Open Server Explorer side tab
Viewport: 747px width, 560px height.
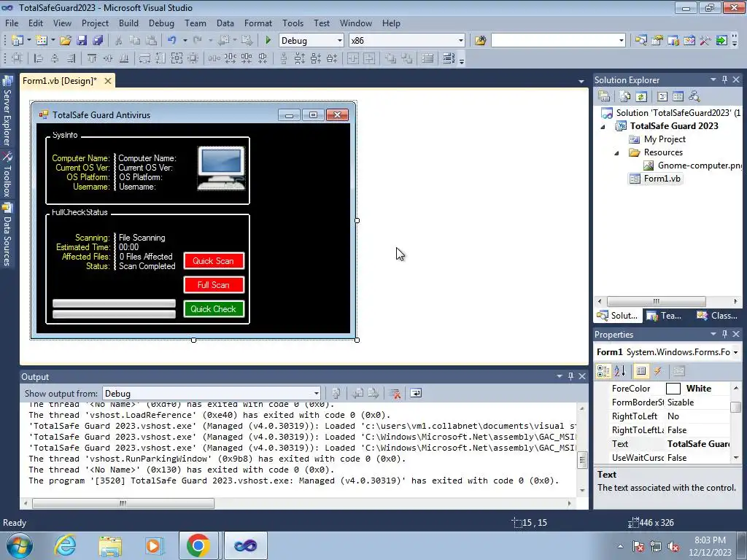click(x=7, y=111)
